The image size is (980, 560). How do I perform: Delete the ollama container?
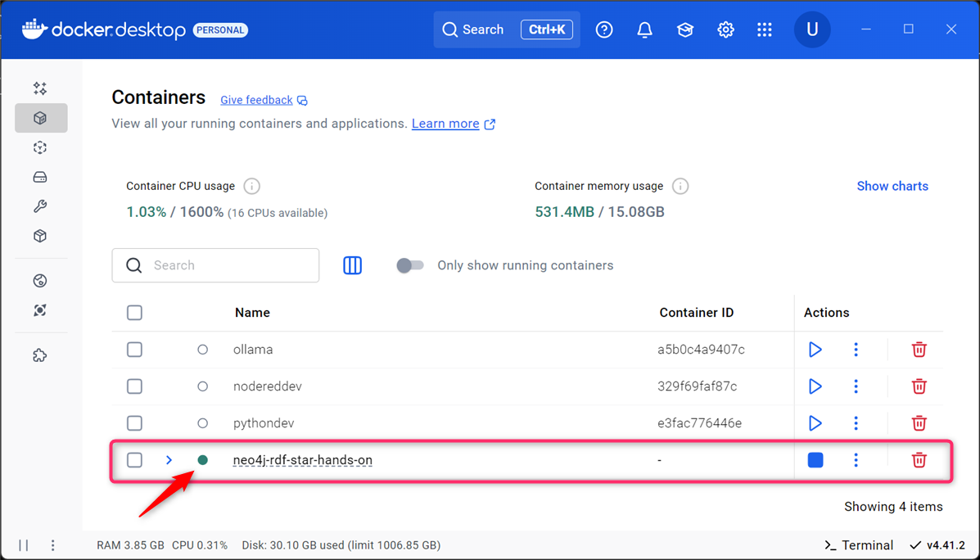tap(919, 350)
